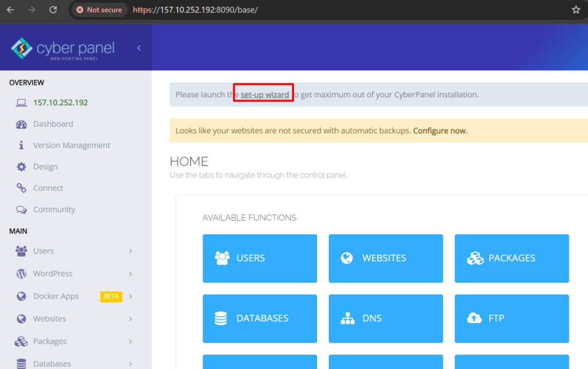The width and height of the screenshot is (588, 369).
Task: Click the WordPress sidebar icon
Action: 20,274
